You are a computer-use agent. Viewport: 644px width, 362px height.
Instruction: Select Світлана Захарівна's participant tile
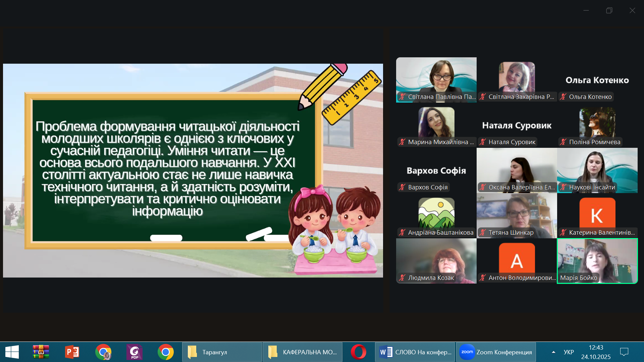pos(517,80)
